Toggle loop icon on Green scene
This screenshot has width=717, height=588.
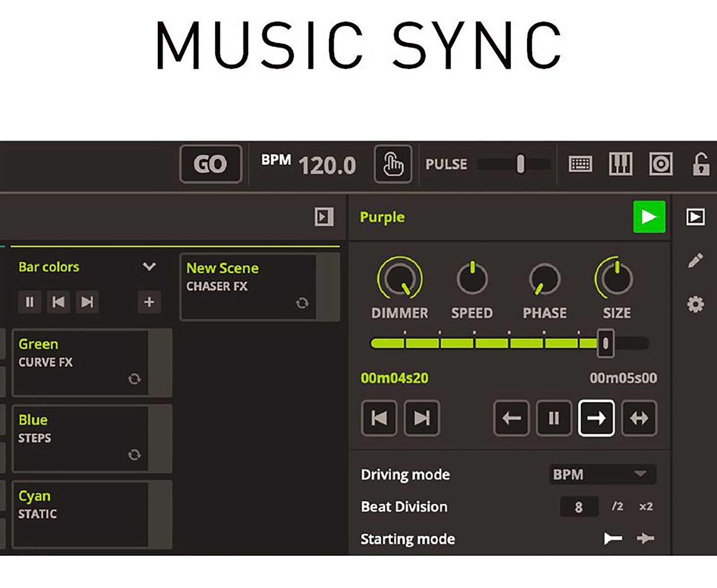pos(134,379)
